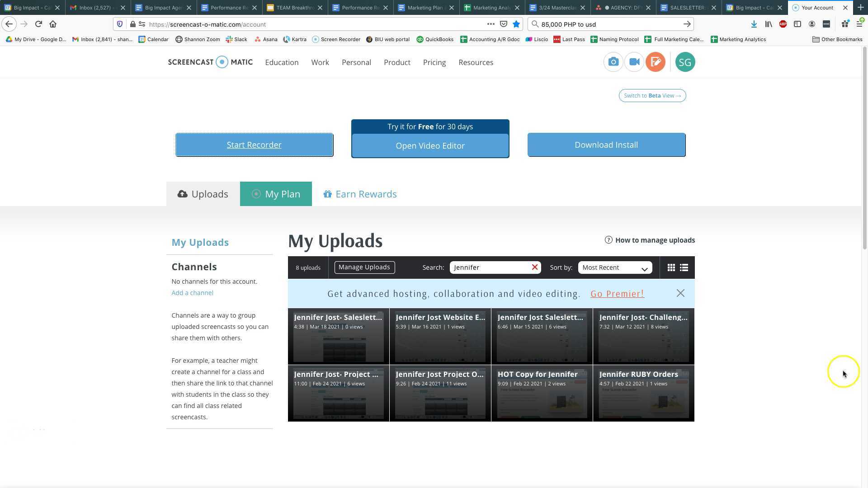Viewport: 868px width, 488px height.
Task: Click the Start Recorder button
Action: 254,145
